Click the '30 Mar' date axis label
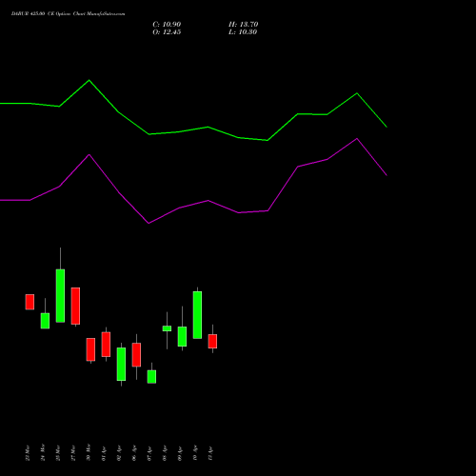The image size is (476, 476). point(89,452)
